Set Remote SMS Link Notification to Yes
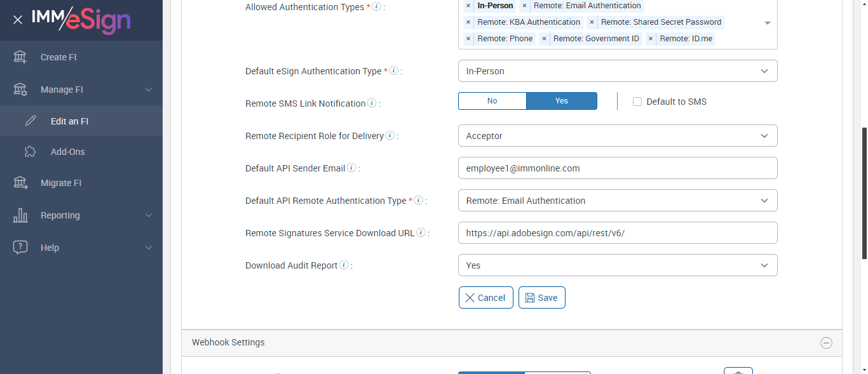This screenshot has height=374, width=868. 562,101
